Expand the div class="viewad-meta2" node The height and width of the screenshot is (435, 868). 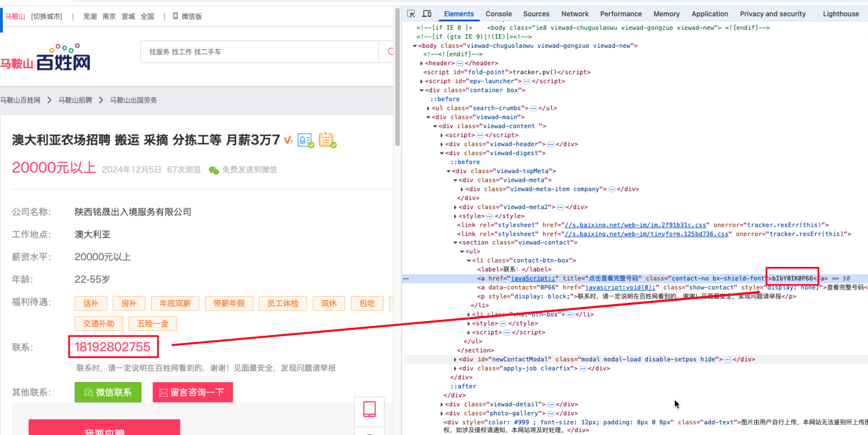coord(455,207)
